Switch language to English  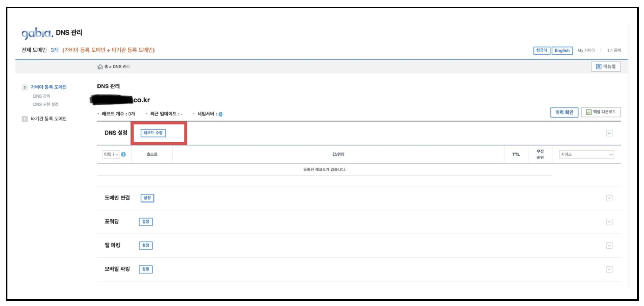(x=562, y=51)
